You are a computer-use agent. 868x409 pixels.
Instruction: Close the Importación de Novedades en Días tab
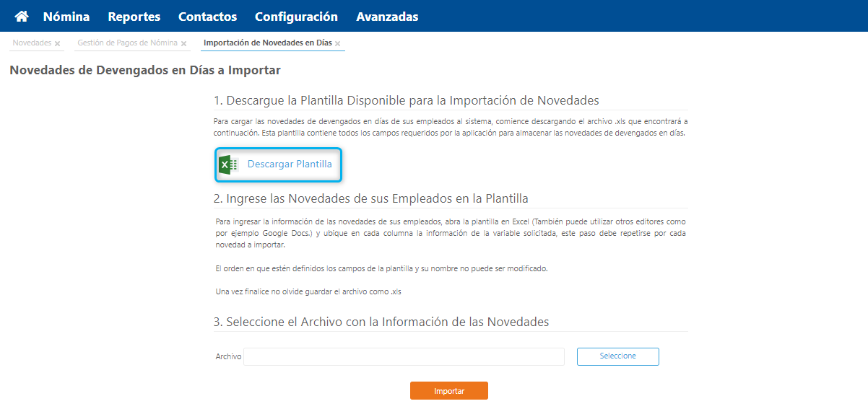point(337,44)
